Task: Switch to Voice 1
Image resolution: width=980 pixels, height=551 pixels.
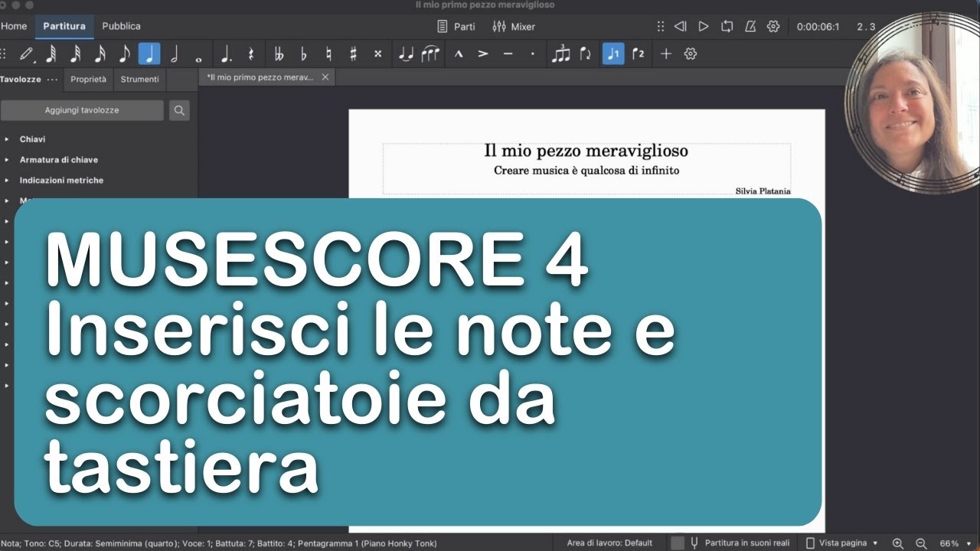Action: point(613,54)
